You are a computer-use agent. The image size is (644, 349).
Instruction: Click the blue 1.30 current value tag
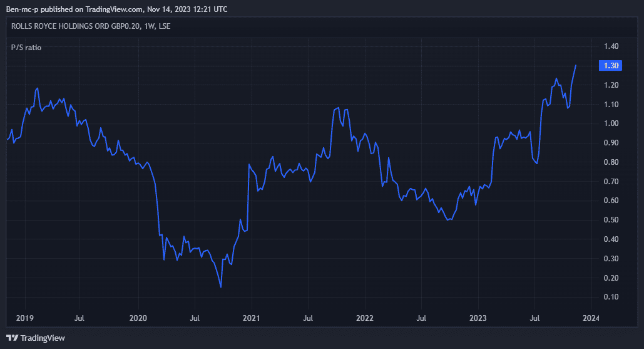[x=610, y=66]
